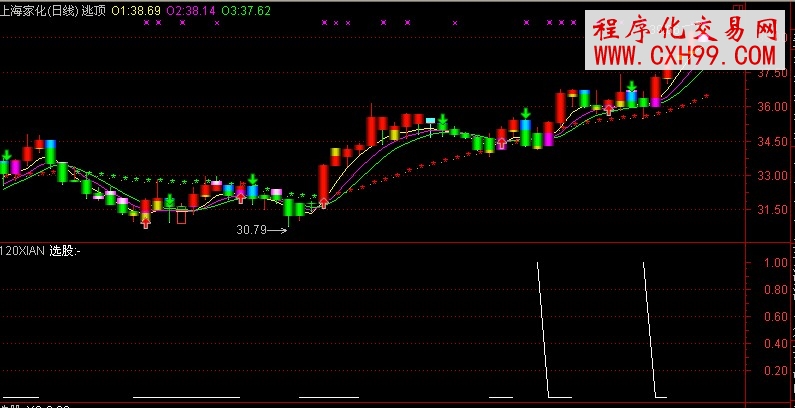Click the 0.20 value on lower axis
This screenshot has height=408, width=795.
tap(774, 370)
